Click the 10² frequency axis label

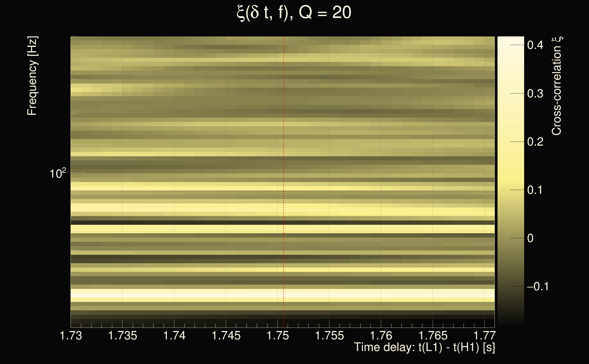pos(58,173)
